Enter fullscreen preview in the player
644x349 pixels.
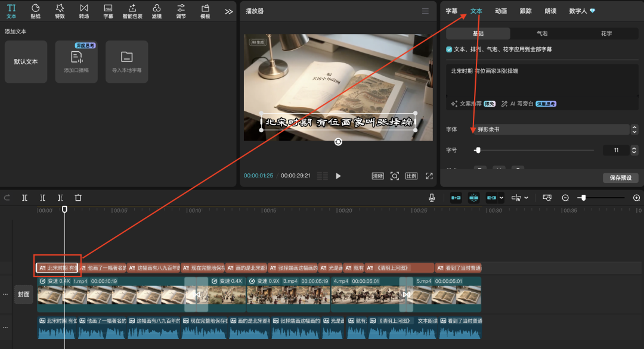click(429, 176)
